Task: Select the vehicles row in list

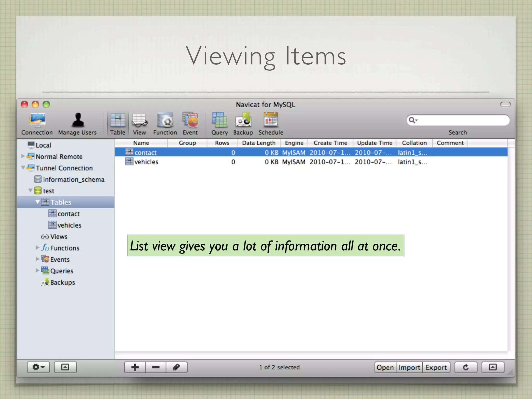Action: click(x=311, y=162)
